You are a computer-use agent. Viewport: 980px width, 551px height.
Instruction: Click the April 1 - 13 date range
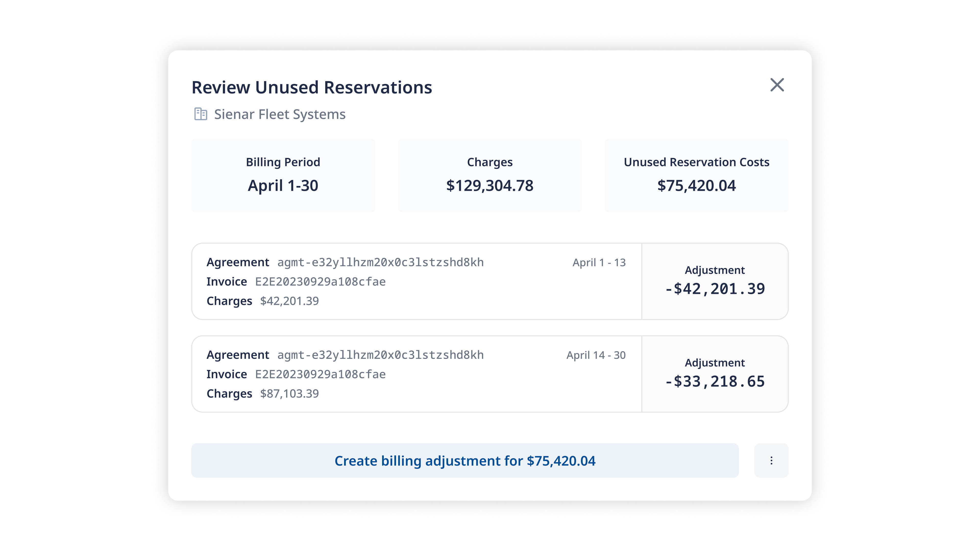tap(599, 262)
